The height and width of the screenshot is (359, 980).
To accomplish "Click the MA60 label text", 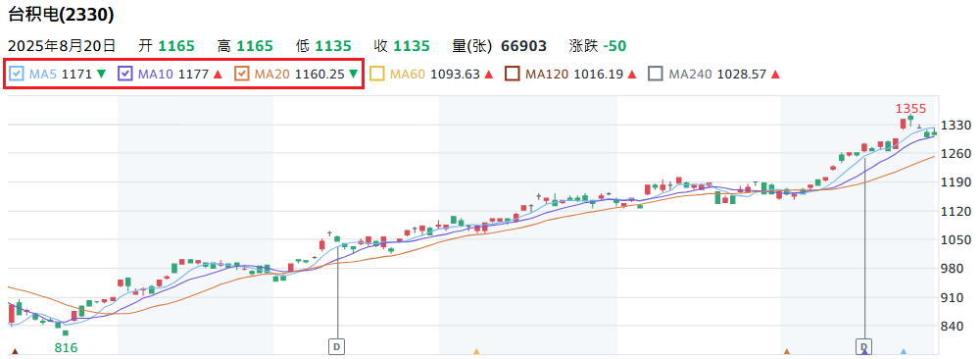I will point(408,74).
